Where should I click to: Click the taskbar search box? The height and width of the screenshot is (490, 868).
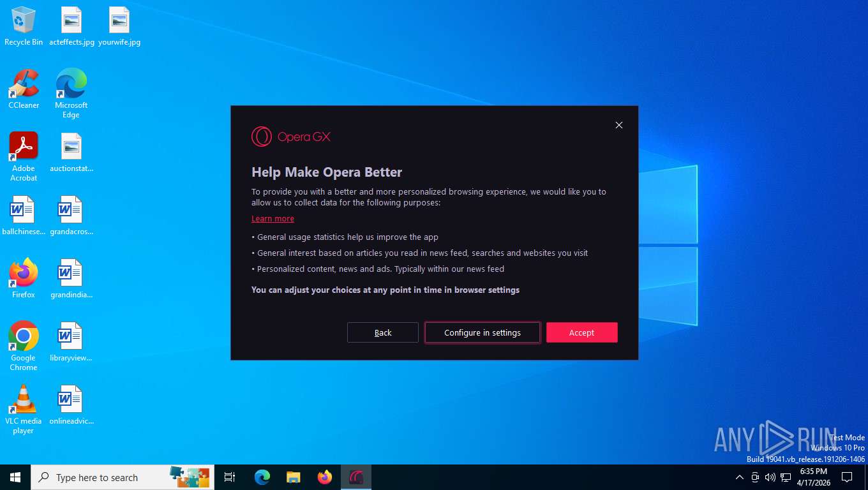click(123, 477)
